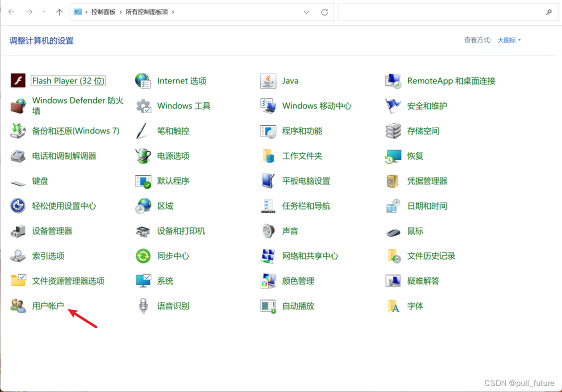Open 平板电脑设置 tablet icon

(268, 181)
